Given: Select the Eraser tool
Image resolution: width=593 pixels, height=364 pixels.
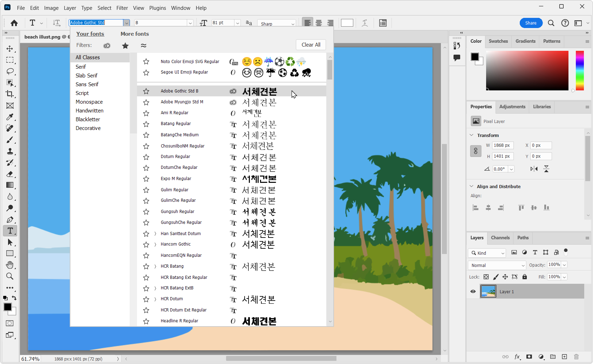Looking at the screenshot, I should pyautogui.click(x=10, y=174).
